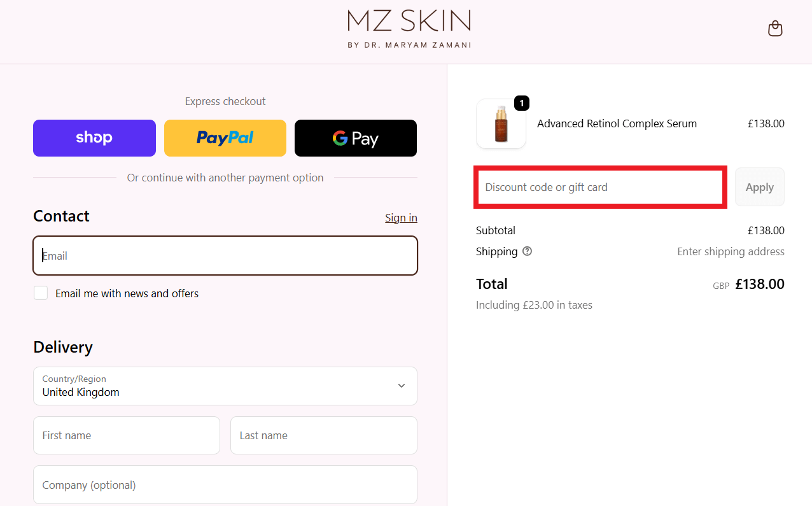Click the Contact section heading
Screen dimensions: 812x506
point(61,216)
